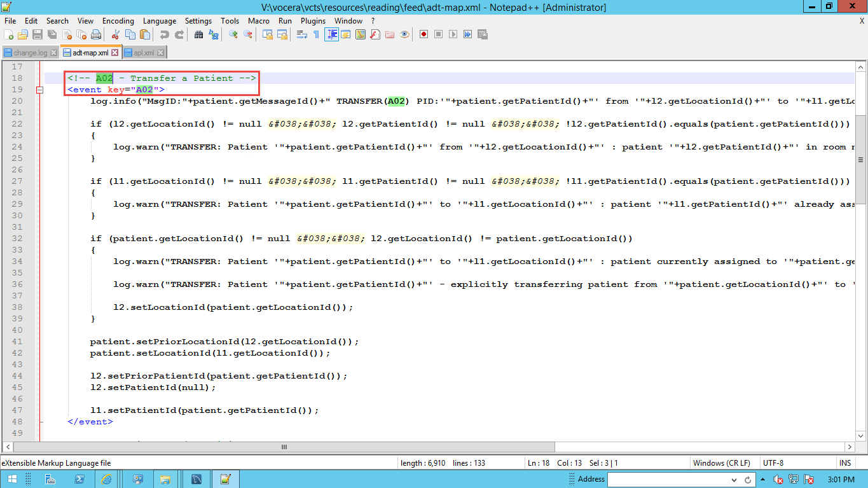Screen dimensions: 868x488
Task: Click the Undo arrow icon
Action: (165, 34)
